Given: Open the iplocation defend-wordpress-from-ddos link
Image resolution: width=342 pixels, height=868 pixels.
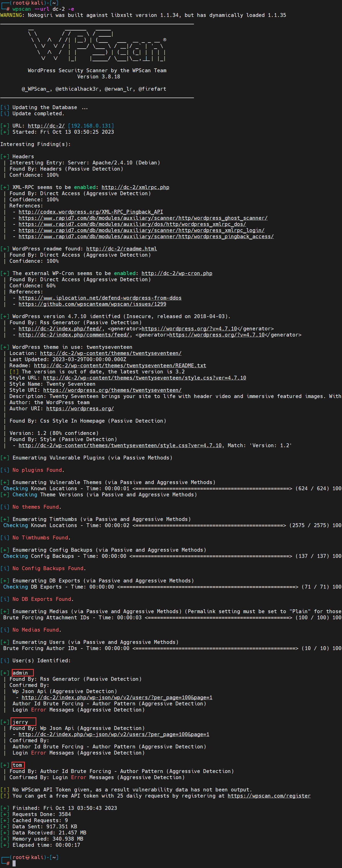Looking at the screenshot, I should point(100,298).
